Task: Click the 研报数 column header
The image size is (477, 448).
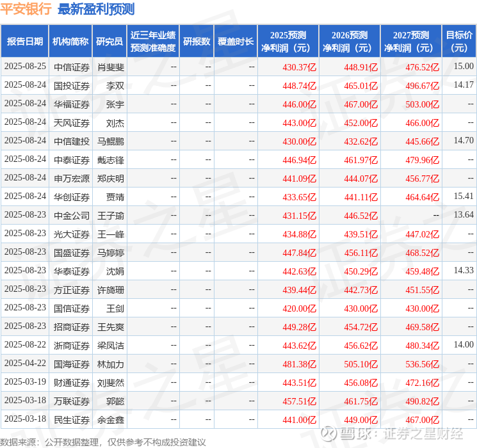Action: tap(197, 42)
